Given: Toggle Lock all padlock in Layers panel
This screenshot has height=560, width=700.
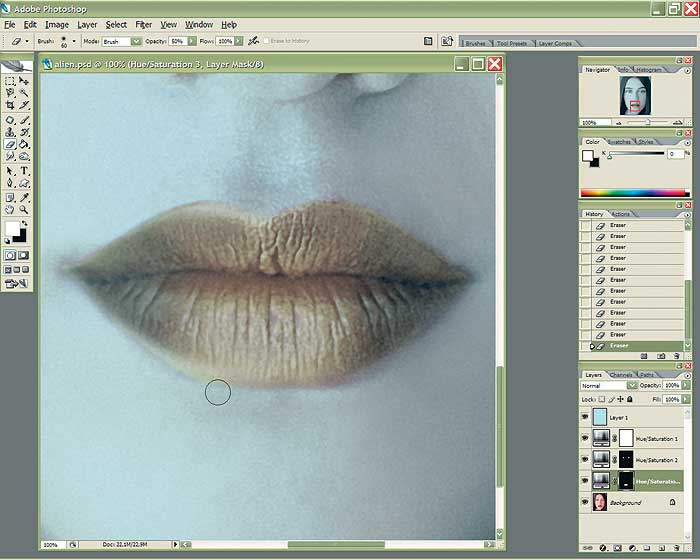Looking at the screenshot, I should click(629, 399).
